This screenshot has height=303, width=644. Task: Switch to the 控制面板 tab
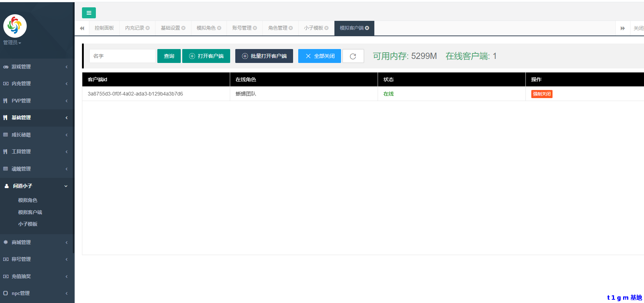pyautogui.click(x=104, y=28)
